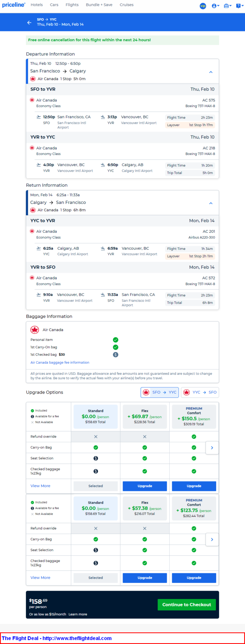Click landing icon next to 6:59a

click(x=103, y=248)
